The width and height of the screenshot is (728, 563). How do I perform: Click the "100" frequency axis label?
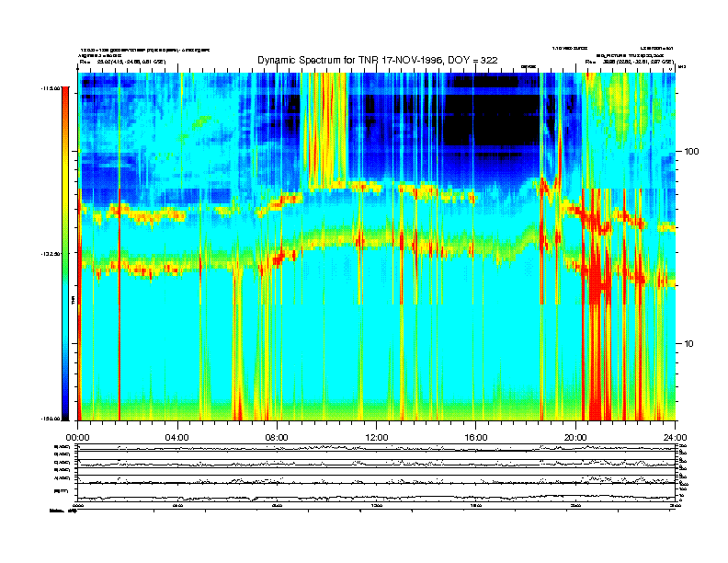(x=691, y=152)
